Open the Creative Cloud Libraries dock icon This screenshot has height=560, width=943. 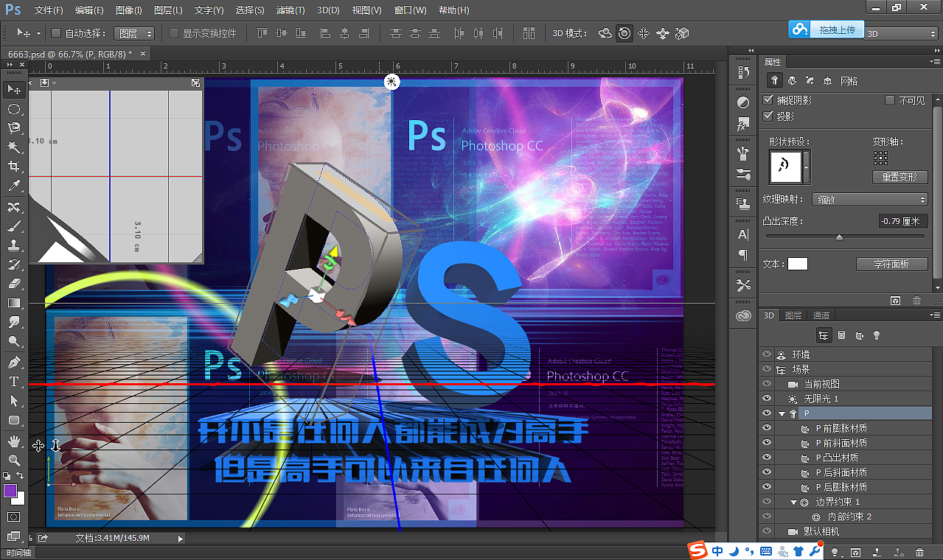click(x=743, y=316)
